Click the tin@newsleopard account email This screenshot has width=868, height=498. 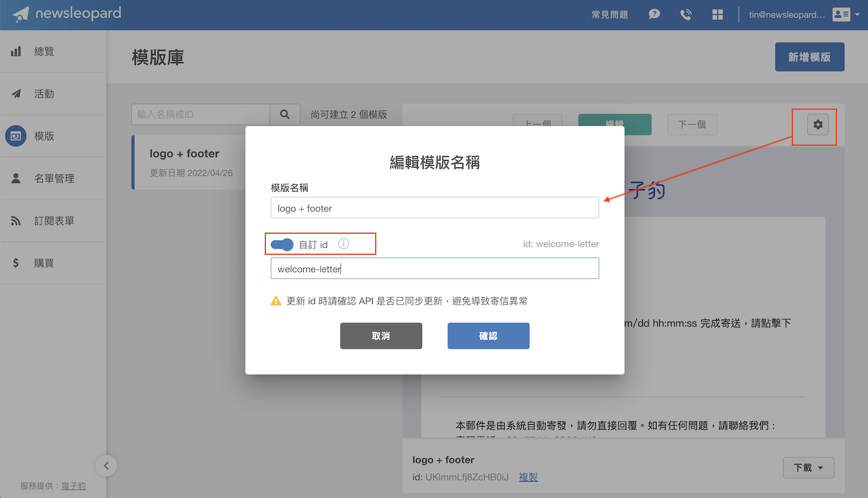pyautogui.click(x=787, y=14)
